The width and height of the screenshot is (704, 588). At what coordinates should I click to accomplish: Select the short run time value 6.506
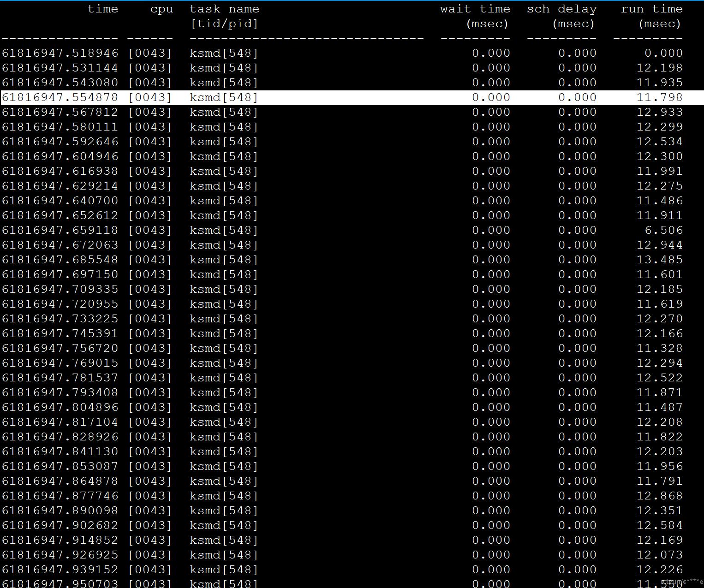click(x=664, y=230)
